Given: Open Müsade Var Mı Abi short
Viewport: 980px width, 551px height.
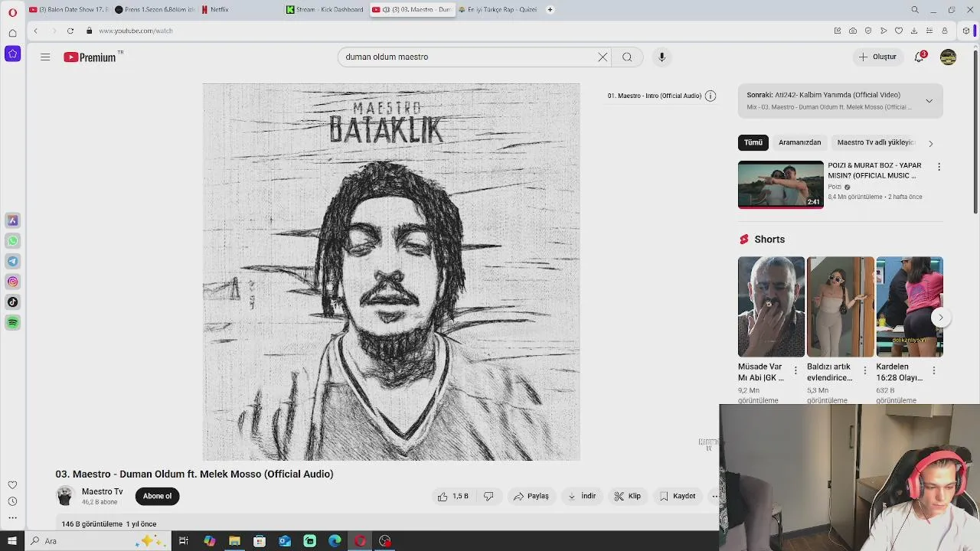Looking at the screenshot, I should click(x=771, y=306).
